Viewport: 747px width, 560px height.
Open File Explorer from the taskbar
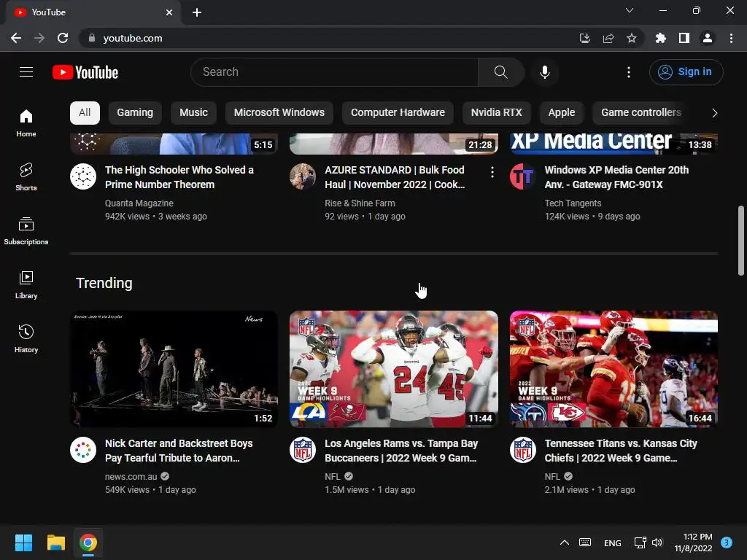pyautogui.click(x=55, y=542)
